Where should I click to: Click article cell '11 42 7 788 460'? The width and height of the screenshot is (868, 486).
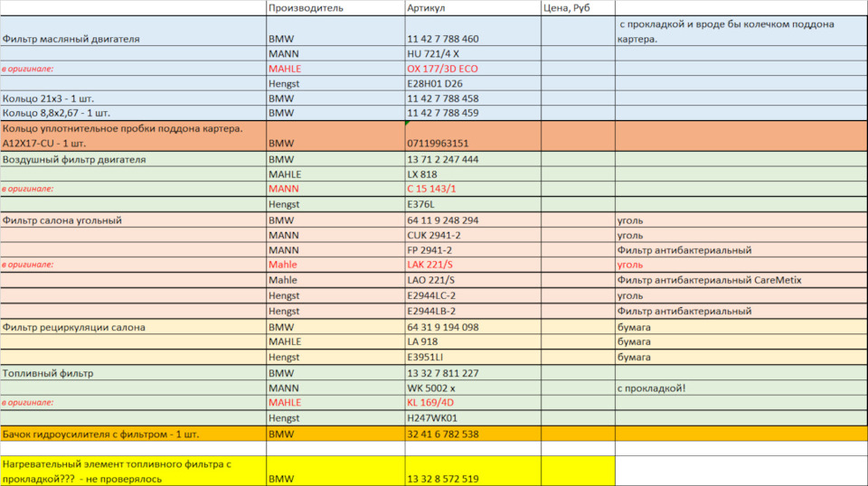(x=473, y=31)
